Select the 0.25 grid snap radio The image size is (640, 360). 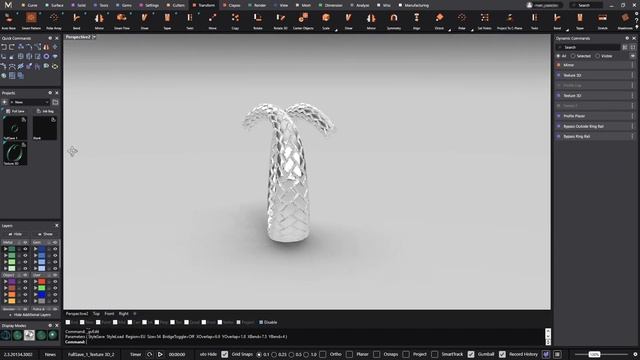(274, 354)
